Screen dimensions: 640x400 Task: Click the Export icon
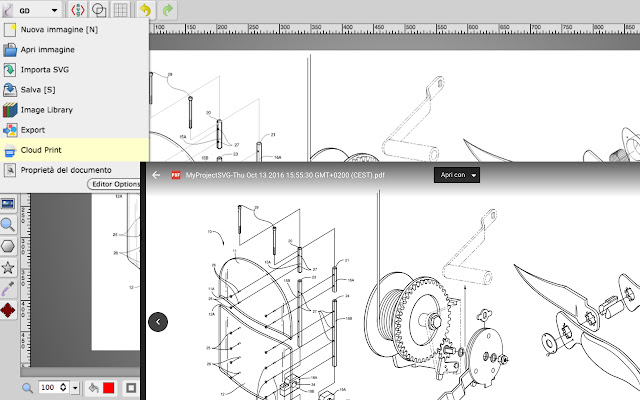(x=10, y=130)
